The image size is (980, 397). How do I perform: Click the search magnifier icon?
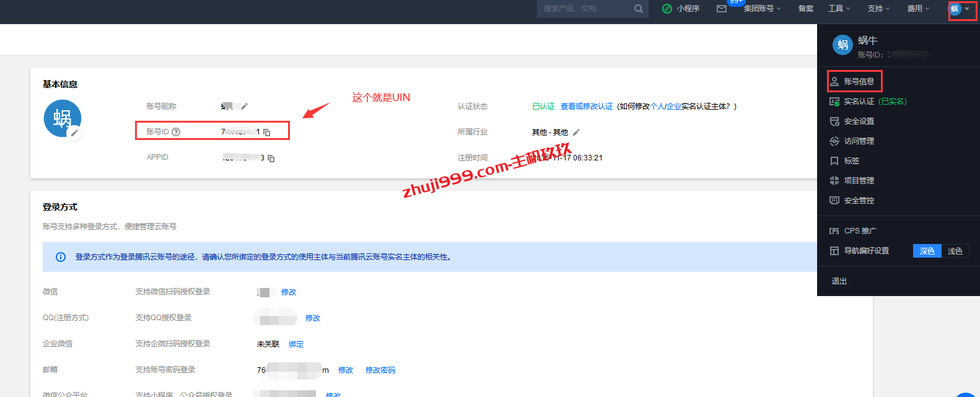pyautogui.click(x=638, y=9)
